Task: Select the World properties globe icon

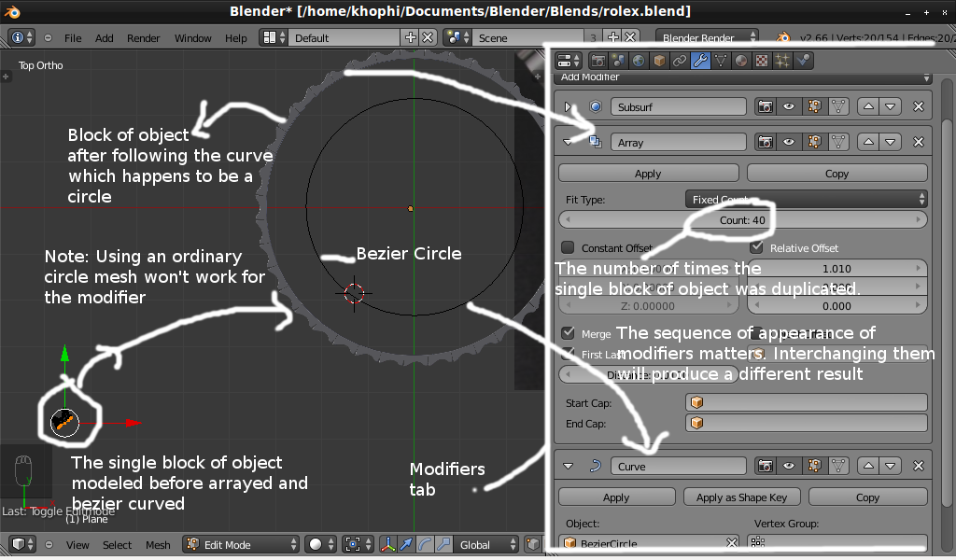Action: pyautogui.click(x=639, y=61)
